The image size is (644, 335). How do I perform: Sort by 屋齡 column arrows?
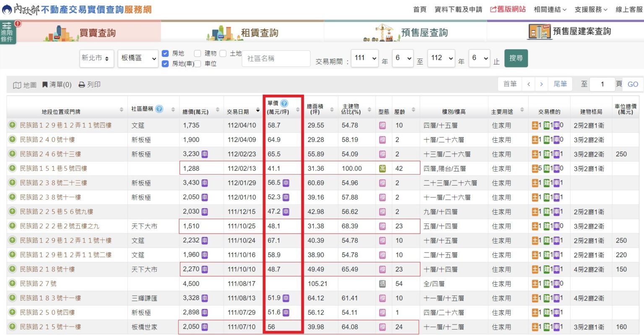[413, 110]
